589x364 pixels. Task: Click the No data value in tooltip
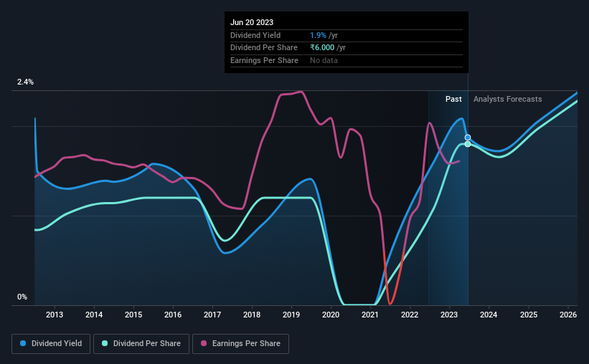324,60
